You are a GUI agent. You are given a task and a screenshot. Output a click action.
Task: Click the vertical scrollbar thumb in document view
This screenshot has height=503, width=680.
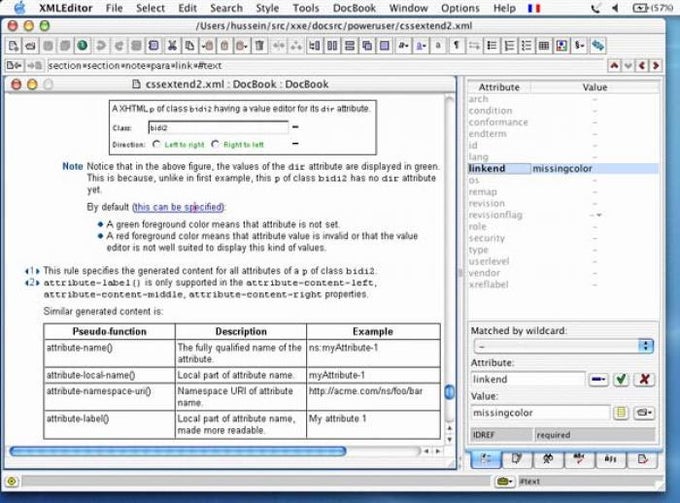(449, 392)
